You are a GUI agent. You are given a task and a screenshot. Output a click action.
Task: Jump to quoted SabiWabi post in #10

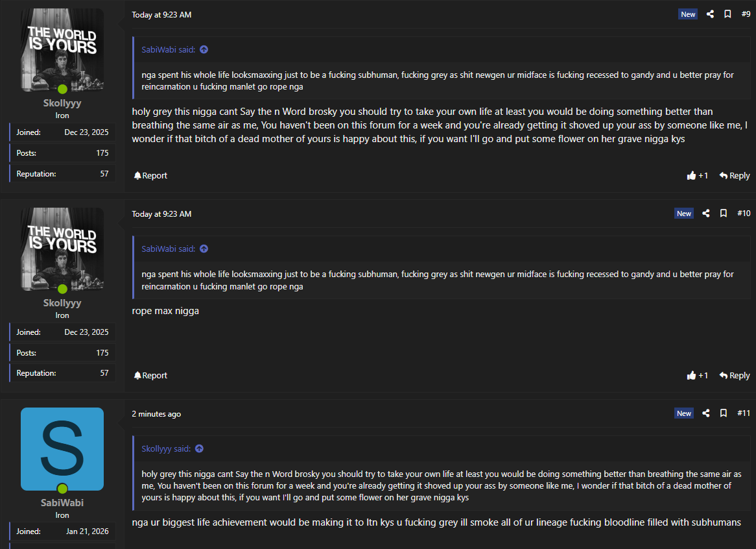[x=204, y=249]
